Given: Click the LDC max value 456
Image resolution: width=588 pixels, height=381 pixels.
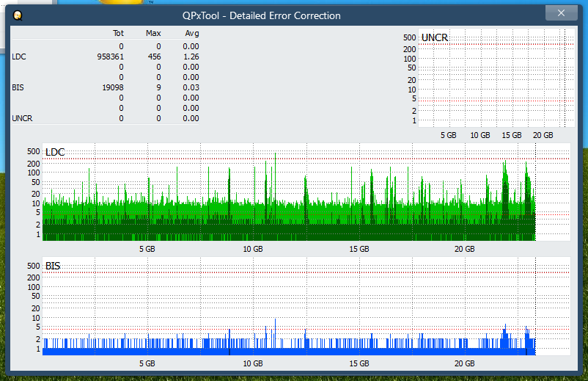Looking at the screenshot, I should click(155, 57).
